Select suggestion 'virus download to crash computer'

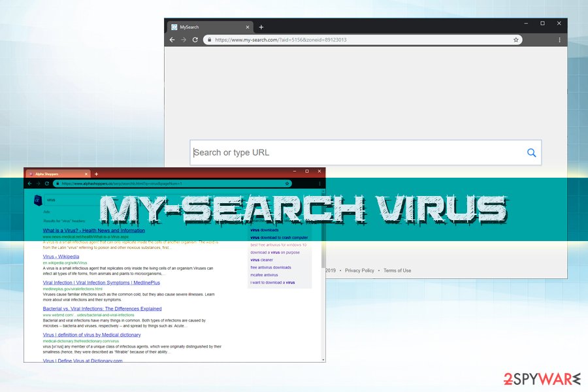point(279,237)
